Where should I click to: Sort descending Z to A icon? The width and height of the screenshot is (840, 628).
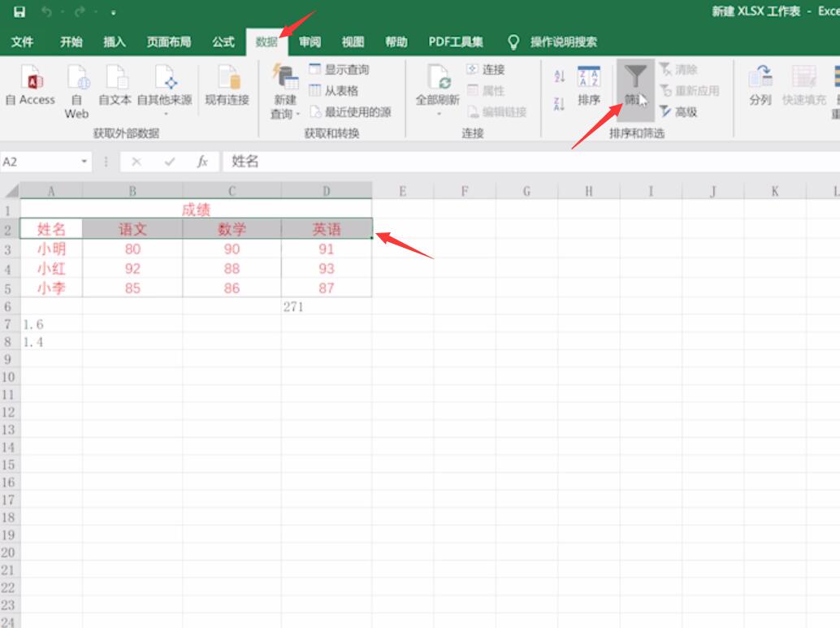click(559, 104)
